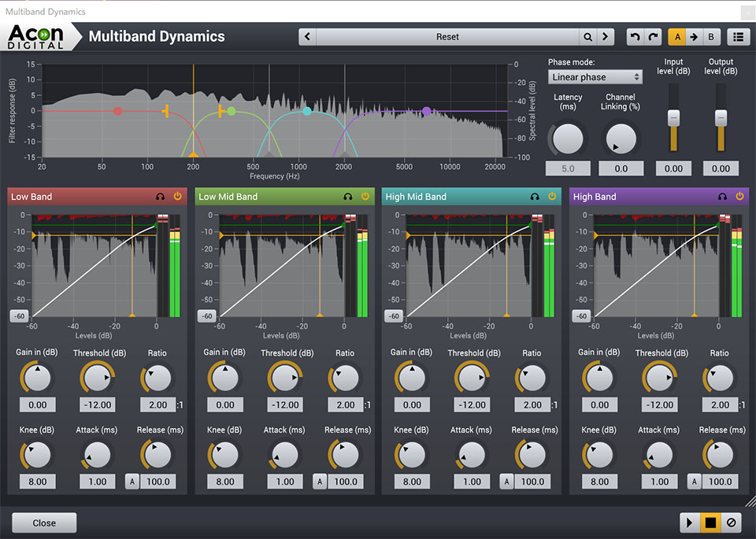Click the purple High Band filter node
Viewport: 756px width, 539px height.
coord(426,111)
